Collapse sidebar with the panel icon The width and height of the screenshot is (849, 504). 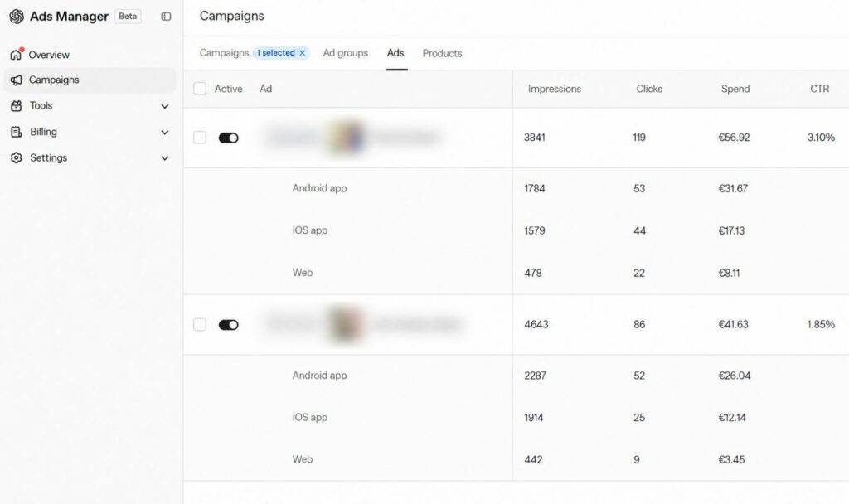pyautogui.click(x=166, y=17)
